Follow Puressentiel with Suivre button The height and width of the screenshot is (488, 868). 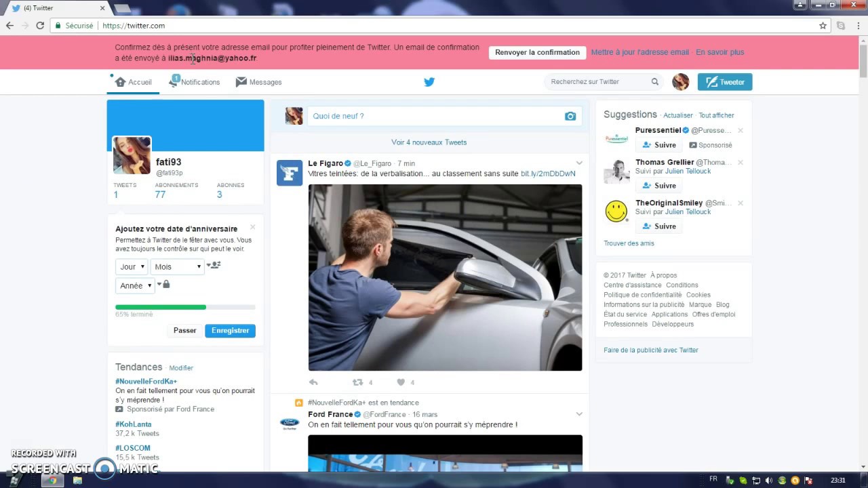[x=658, y=145]
